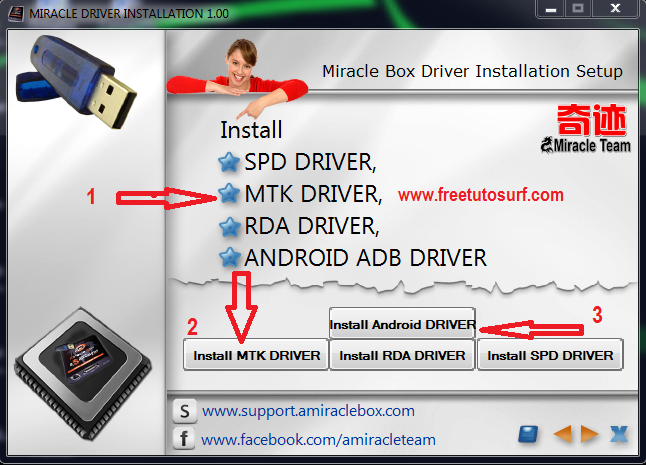Viewport: 646px width, 465px height.
Task: Click the 'RDA DRIVER,' text
Action: tap(311, 226)
